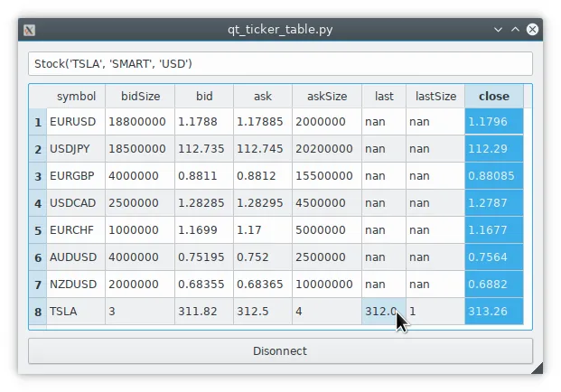Select AUDUSD bid value 0.75195
Viewport: 561px width, 392px height.
(x=204, y=257)
